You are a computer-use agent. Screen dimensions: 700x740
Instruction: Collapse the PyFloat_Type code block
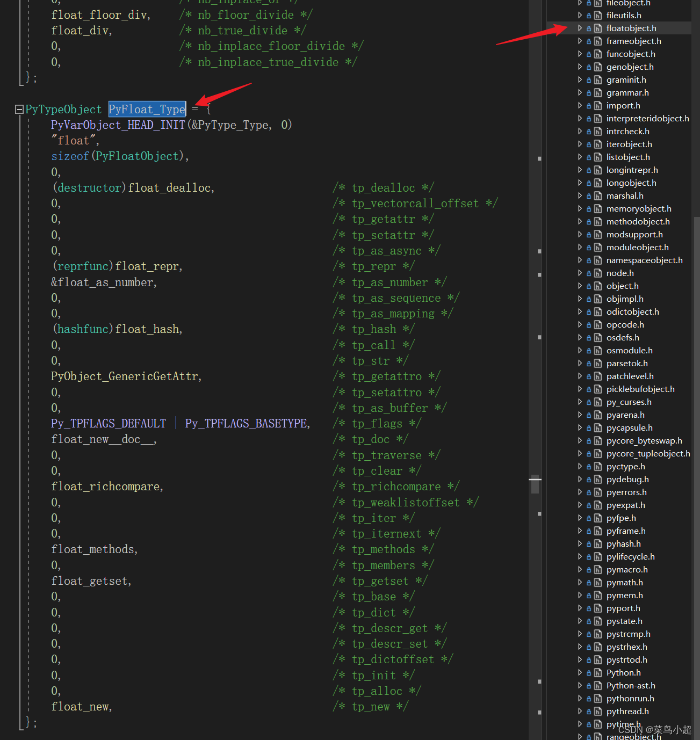pos(19,110)
